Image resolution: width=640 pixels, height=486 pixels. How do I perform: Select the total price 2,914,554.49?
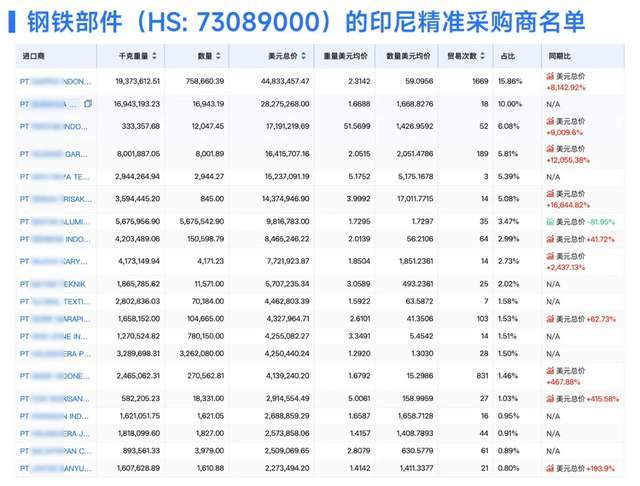[288, 399]
